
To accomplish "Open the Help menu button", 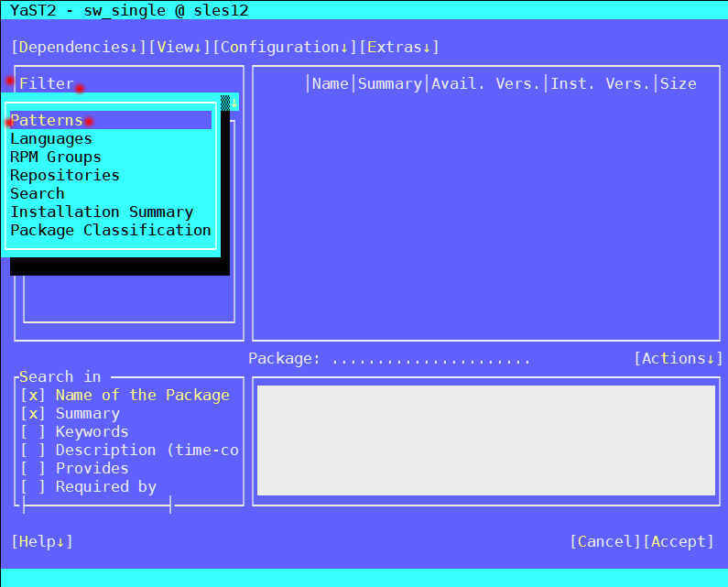I will 42,541.
